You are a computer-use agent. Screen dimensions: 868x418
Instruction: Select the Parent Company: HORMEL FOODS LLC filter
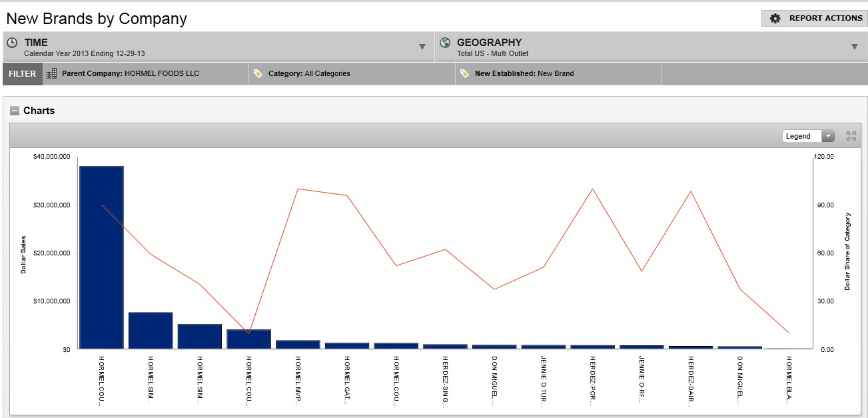(130, 74)
